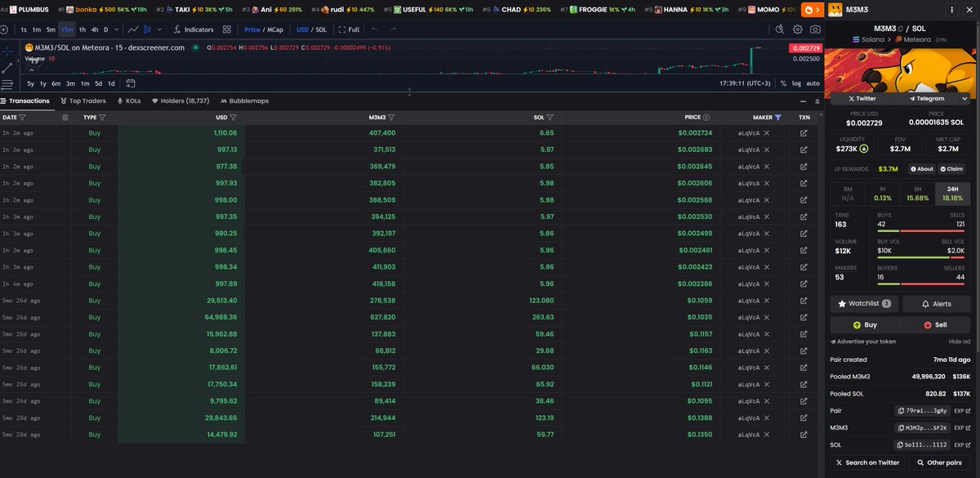
Task: Expand the chart style dropdown arrow
Action: tap(158, 29)
